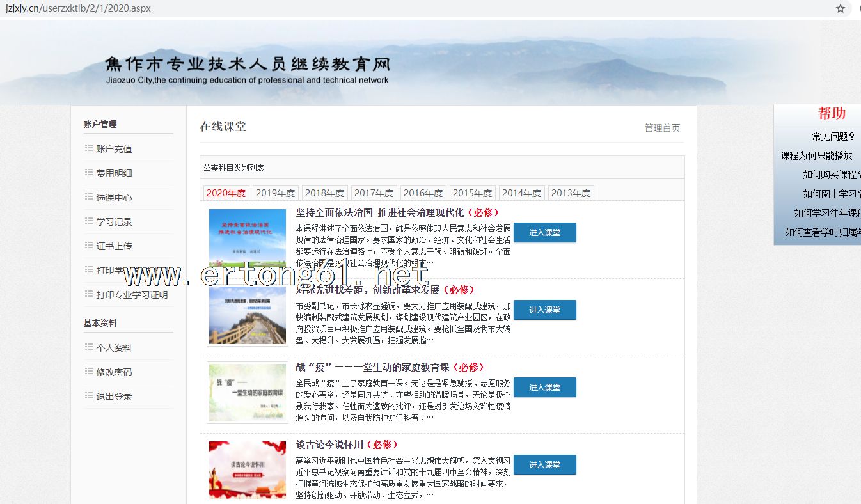Open the 常见问题 help link
861x504 pixels.
[833, 136]
